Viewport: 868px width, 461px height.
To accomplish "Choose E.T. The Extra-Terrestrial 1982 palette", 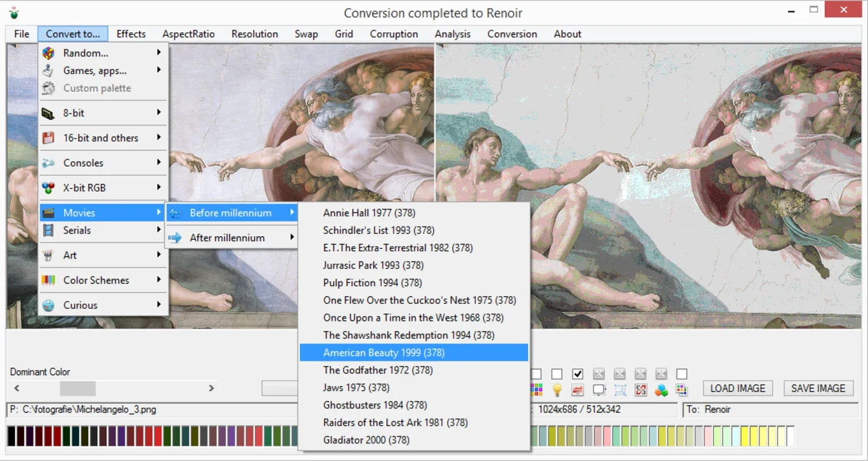I will click(414, 248).
